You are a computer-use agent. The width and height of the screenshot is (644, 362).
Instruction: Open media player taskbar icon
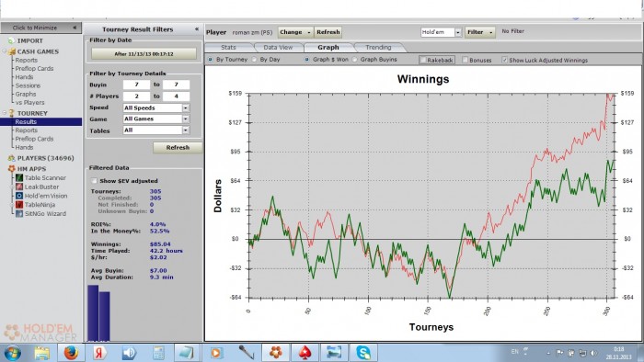point(216,353)
